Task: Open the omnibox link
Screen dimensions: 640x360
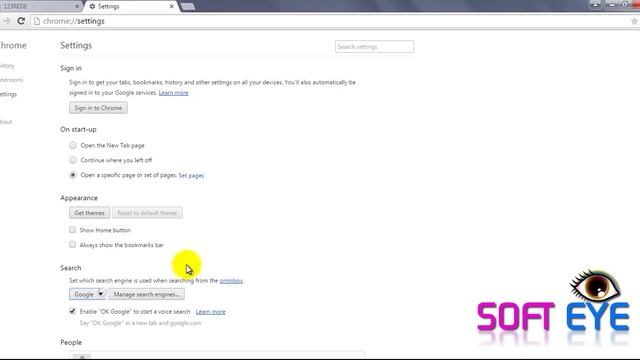Action: (231, 280)
